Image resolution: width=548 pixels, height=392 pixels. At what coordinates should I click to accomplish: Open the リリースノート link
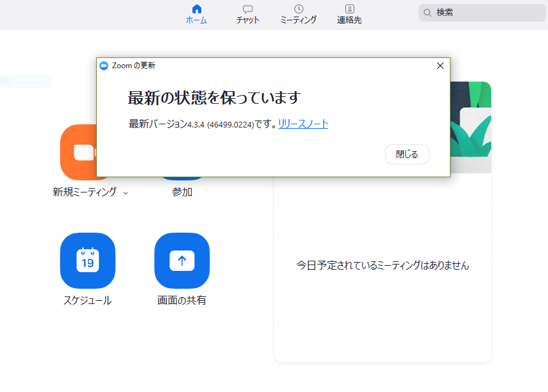(303, 124)
